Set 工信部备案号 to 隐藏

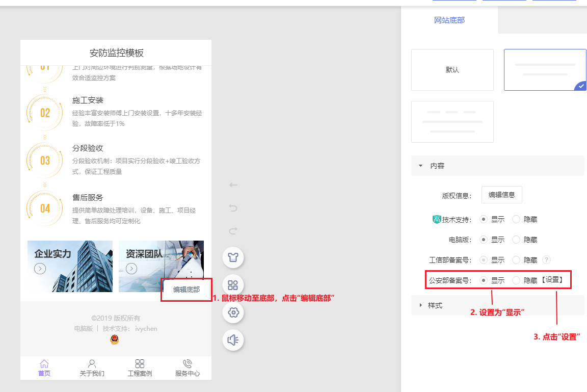point(516,260)
